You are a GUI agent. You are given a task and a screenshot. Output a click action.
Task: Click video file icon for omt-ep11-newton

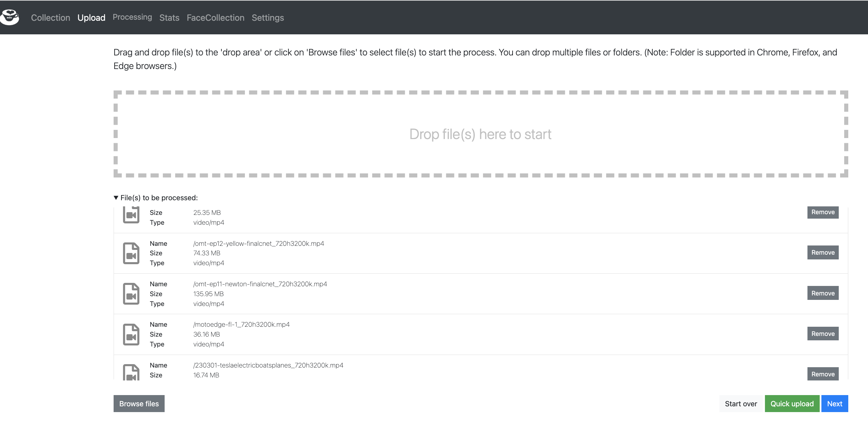(131, 294)
